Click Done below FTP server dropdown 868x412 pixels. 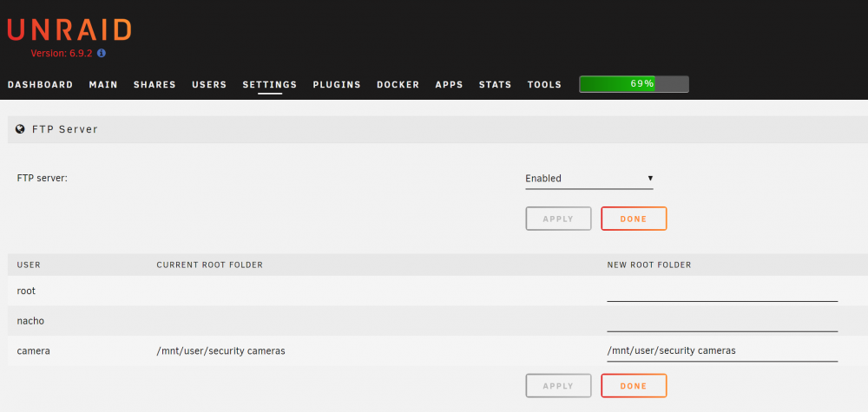click(x=634, y=219)
